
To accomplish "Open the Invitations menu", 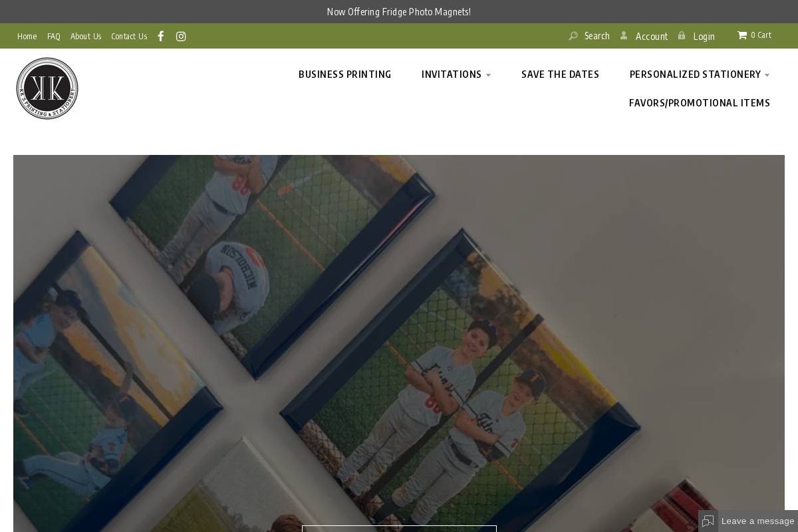I will pos(452,74).
